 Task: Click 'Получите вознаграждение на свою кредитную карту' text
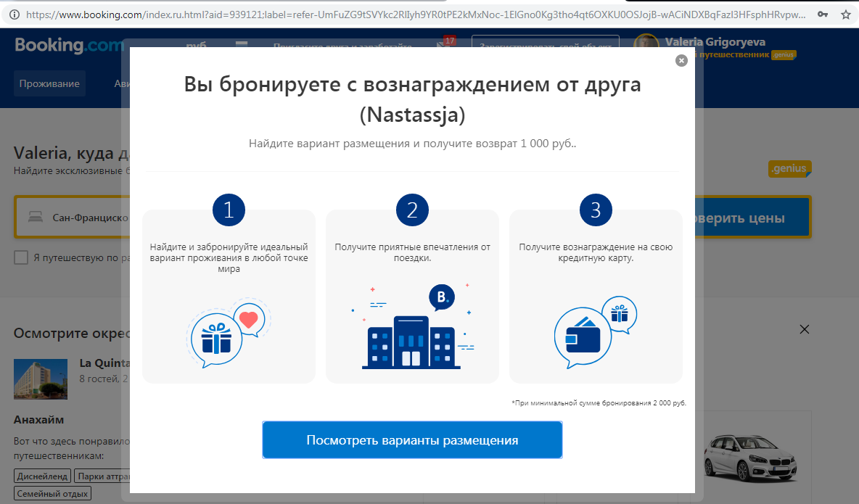[x=596, y=252]
